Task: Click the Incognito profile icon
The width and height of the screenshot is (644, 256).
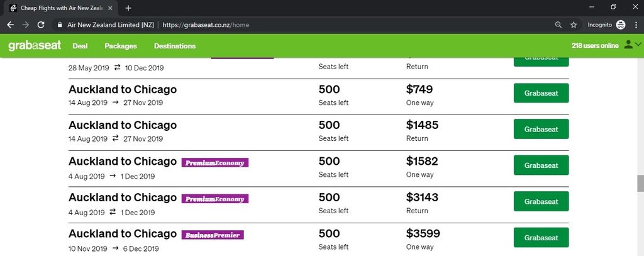Action: 621,25
